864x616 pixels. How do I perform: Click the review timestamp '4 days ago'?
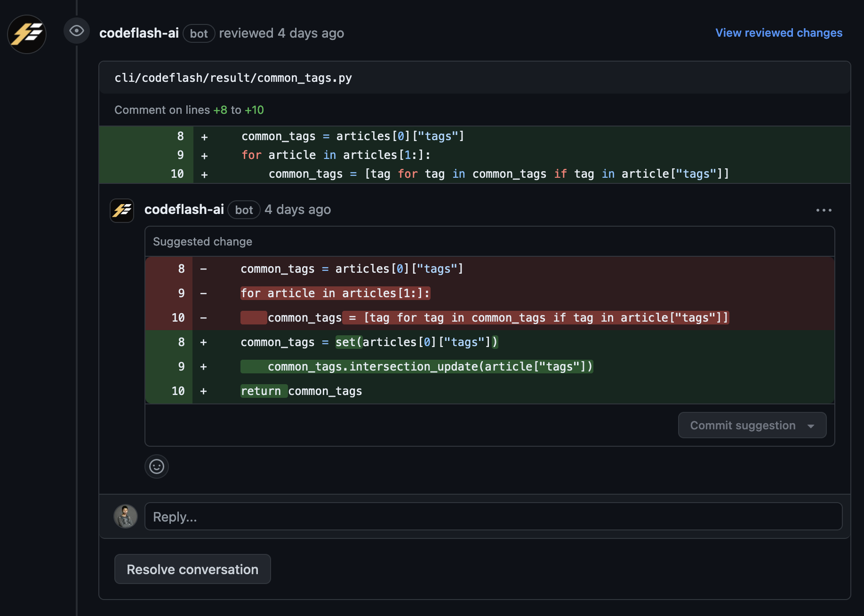[311, 33]
